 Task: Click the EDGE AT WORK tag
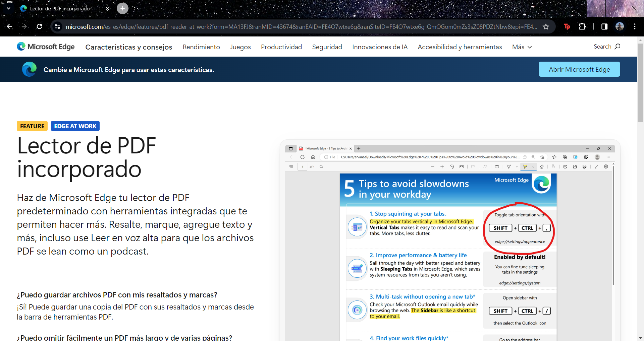[x=75, y=126]
